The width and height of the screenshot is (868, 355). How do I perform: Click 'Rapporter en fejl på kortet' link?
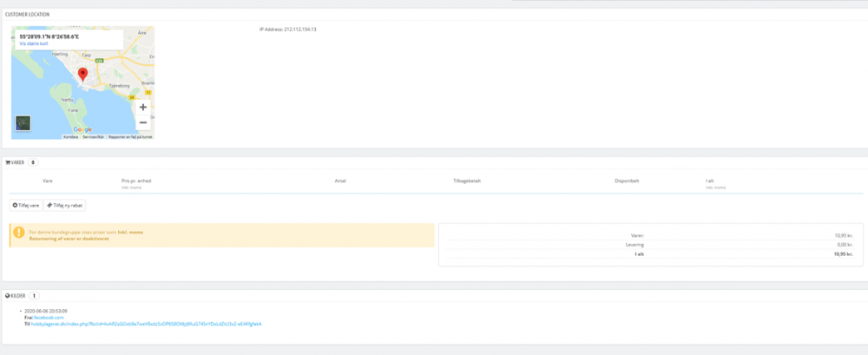pyautogui.click(x=130, y=136)
